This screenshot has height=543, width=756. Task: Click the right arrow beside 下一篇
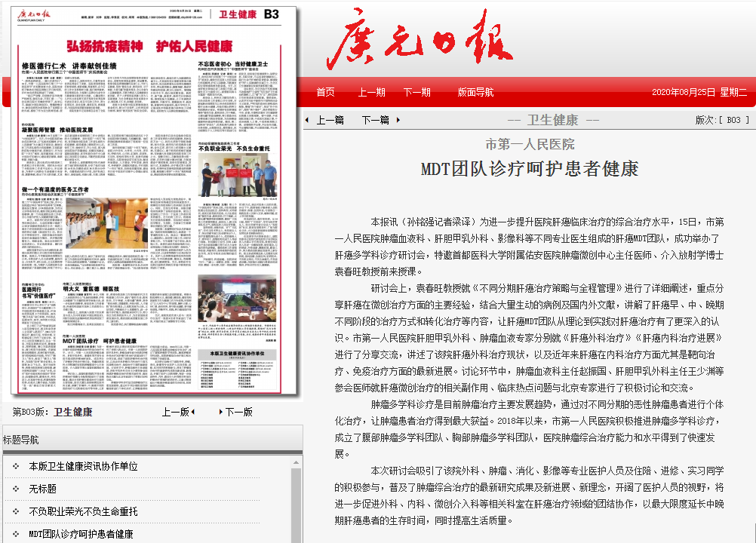point(398,120)
